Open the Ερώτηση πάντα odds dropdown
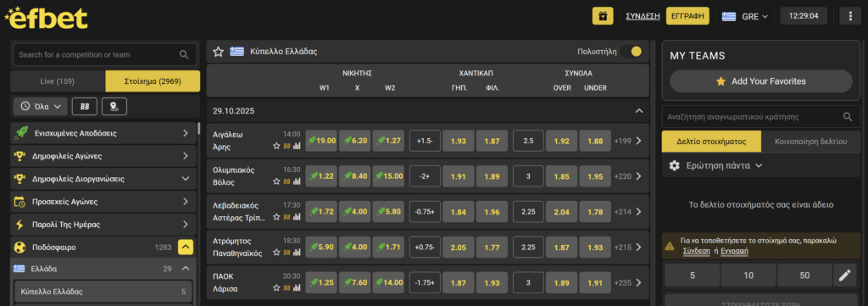 (724, 165)
